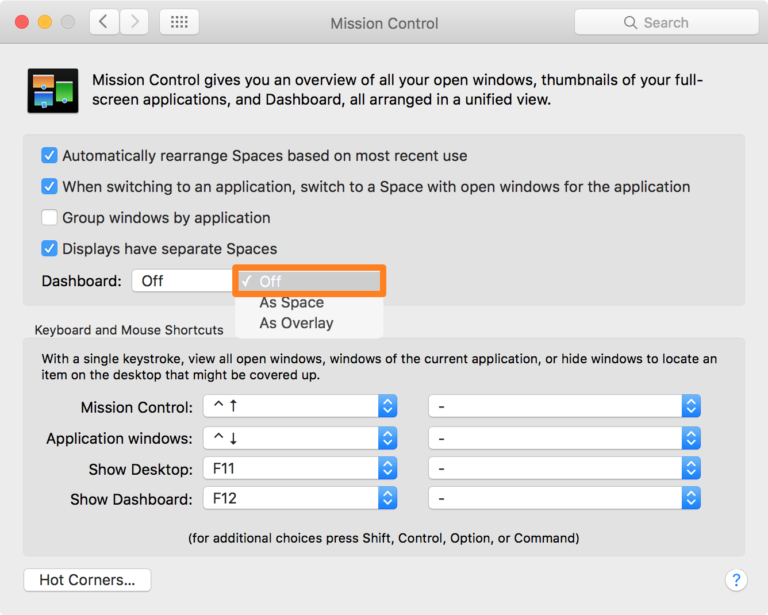Open Show Dashboard mouse shortcut dropdown
768x615 pixels.
click(x=564, y=498)
